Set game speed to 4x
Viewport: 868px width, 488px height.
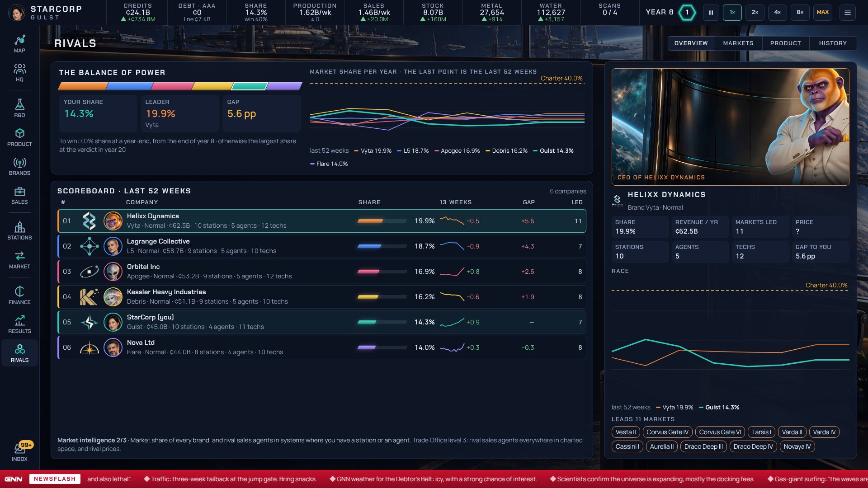tap(778, 13)
